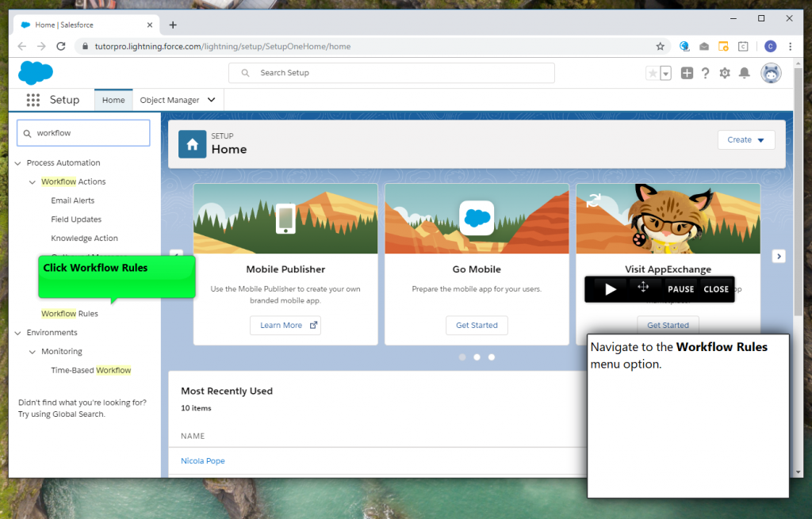The width and height of the screenshot is (812, 519).
Task: Collapse the Process Automation section
Action: (17, 163)
